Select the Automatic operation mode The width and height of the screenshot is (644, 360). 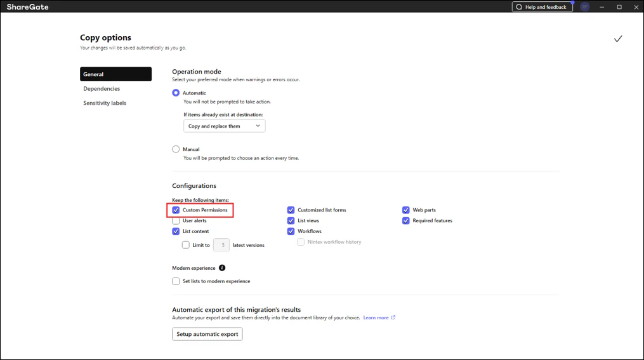click(176, 93)
